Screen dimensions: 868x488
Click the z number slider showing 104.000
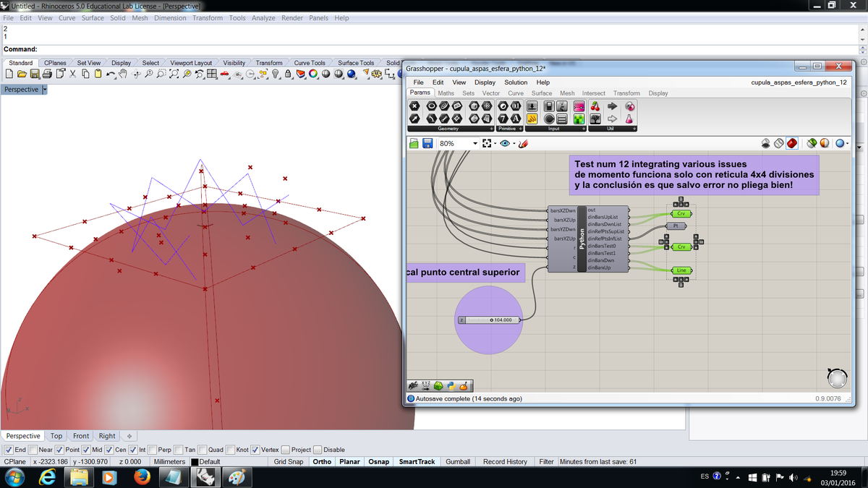(x=488, y=320)
